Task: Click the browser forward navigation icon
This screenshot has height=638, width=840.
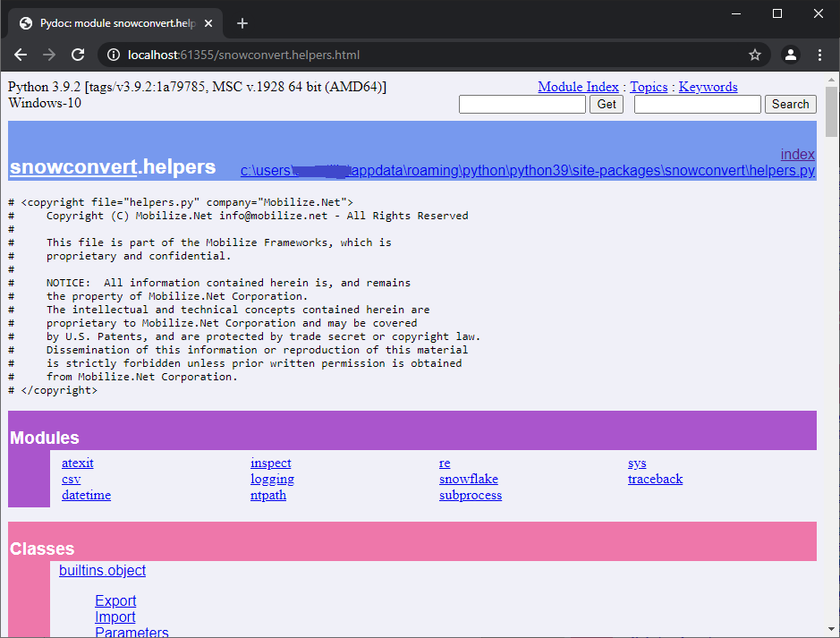Action: [x=50, y=55]
